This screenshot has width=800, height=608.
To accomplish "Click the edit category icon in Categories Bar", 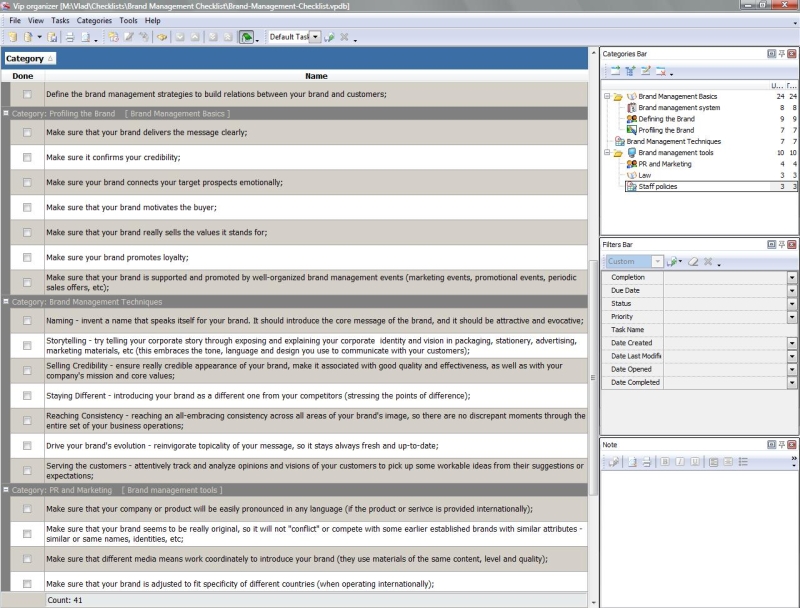I will pyautogui.click(x=645, y=71).
